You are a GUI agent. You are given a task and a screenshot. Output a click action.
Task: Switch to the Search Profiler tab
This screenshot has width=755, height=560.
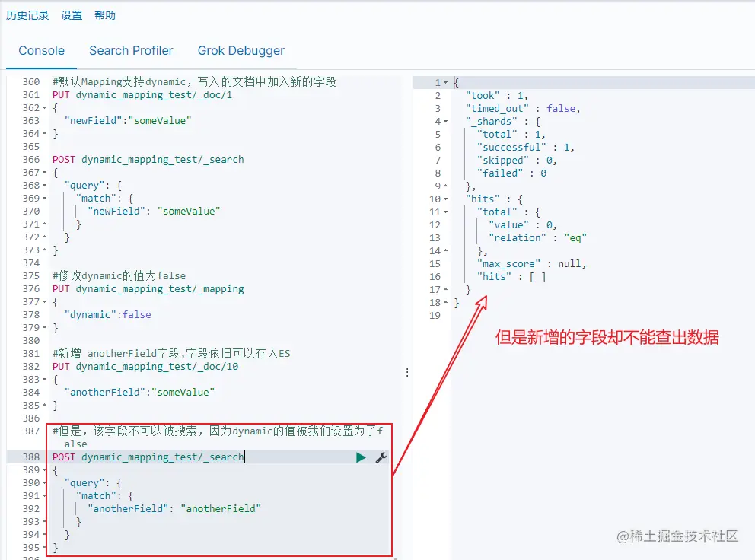click(131, 50)
